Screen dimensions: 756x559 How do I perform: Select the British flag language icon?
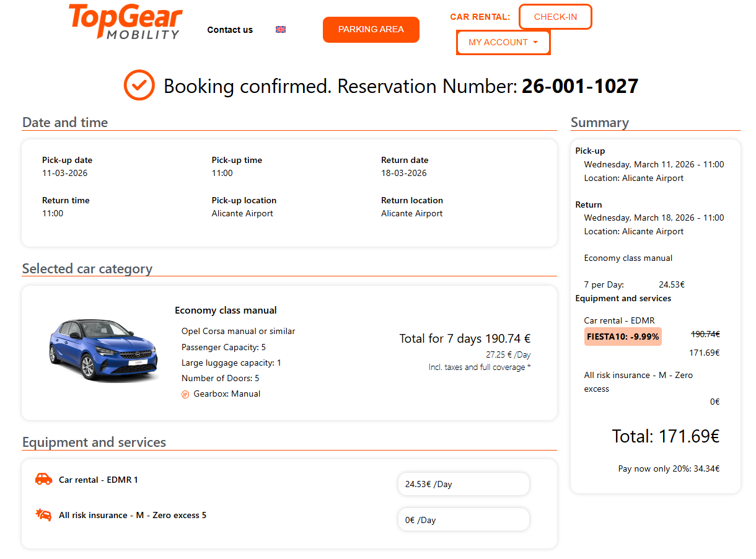pyautogui.click(x=280, y=29)
